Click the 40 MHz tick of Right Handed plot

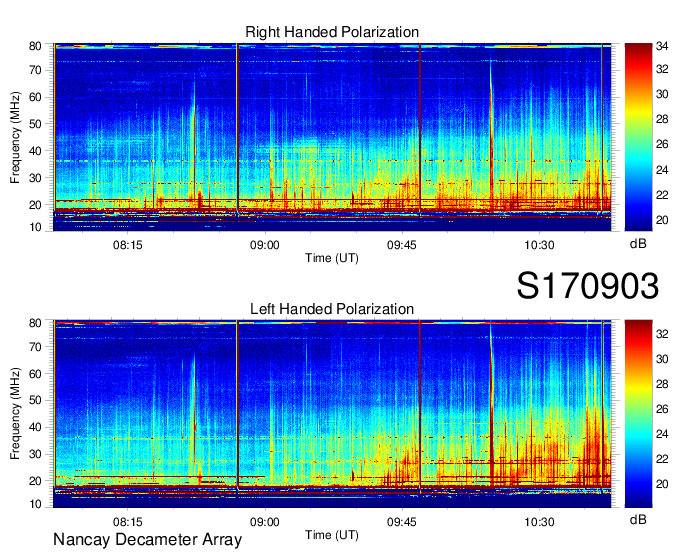coord(35,151)
